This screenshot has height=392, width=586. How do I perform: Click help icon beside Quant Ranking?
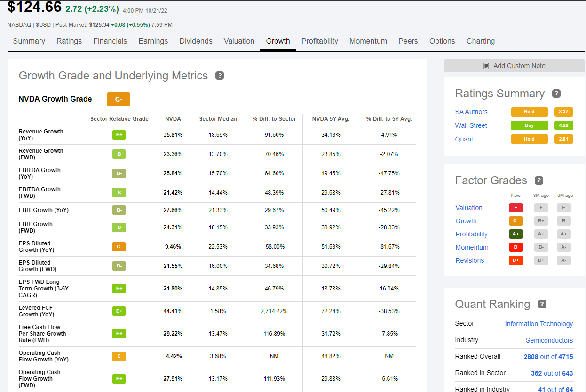pos(542,304)
